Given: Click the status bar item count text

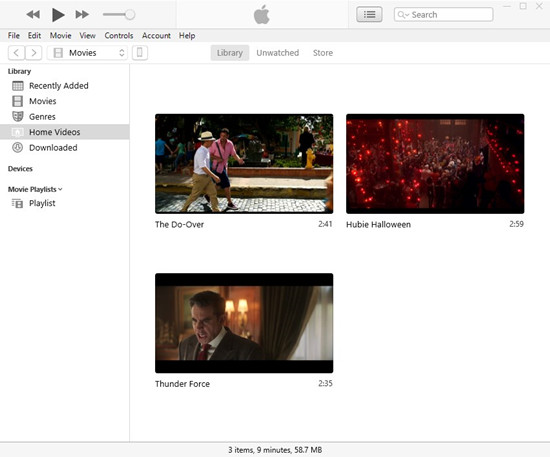Looking at the screenshot, I should pyautogui.click(x=275, y=450).
